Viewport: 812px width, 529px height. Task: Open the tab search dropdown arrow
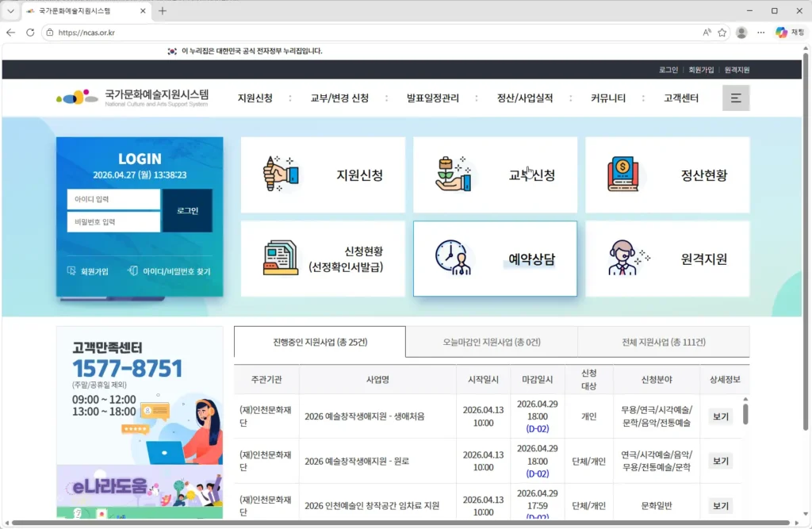pyautogui.click(x=10, y=11)
